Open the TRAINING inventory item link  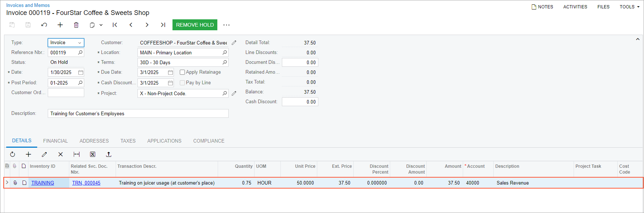pos(43,183)
